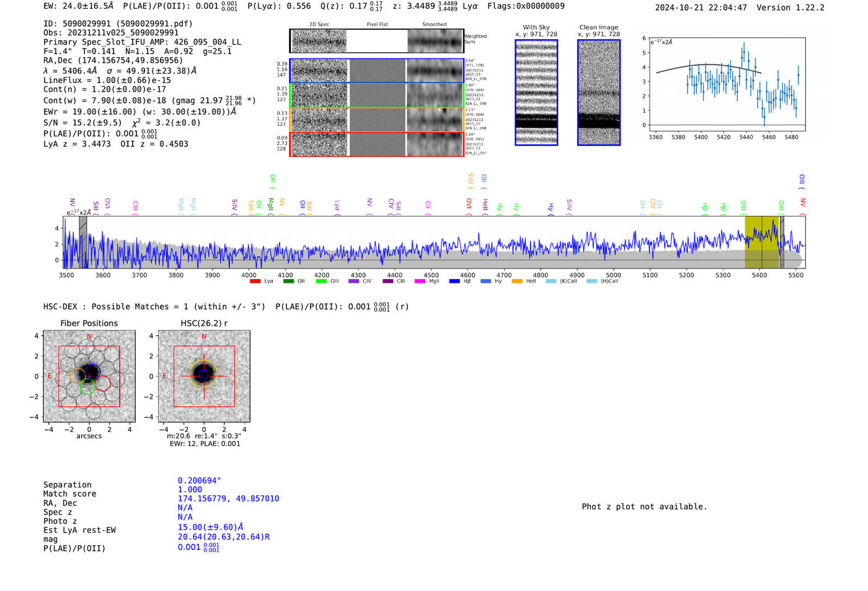Click the dark green OII legend swatch

pyautogui.click(x=288, y=282)
